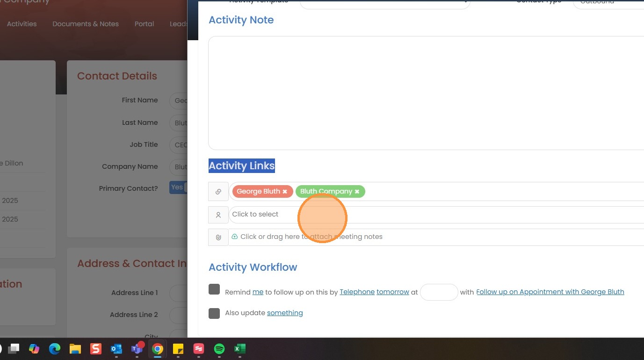
Task: Change the Telephone follow-up method
Action: click(357, 292)
